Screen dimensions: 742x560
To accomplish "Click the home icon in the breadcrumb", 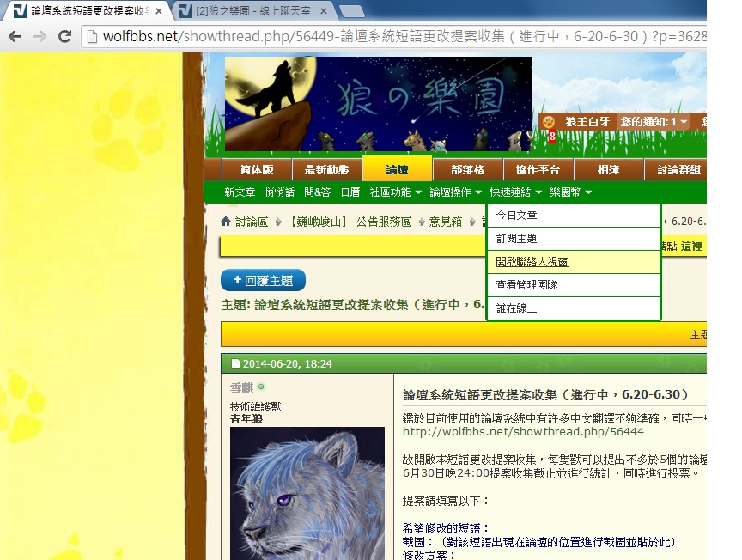I will 226,221.
